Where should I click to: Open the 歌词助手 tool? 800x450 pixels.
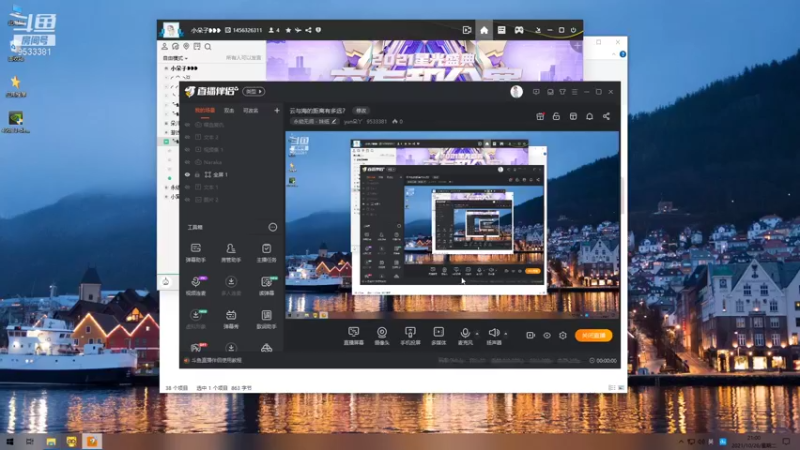point(266,319)
